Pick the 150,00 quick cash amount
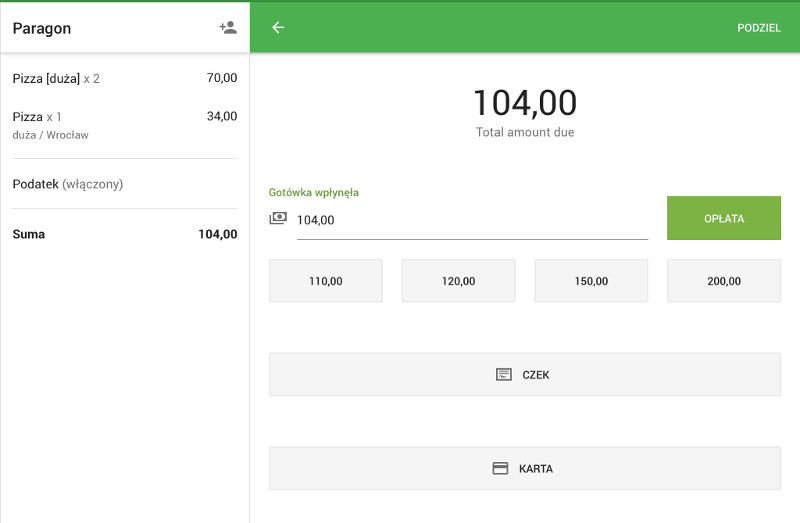 click(591, 281)
